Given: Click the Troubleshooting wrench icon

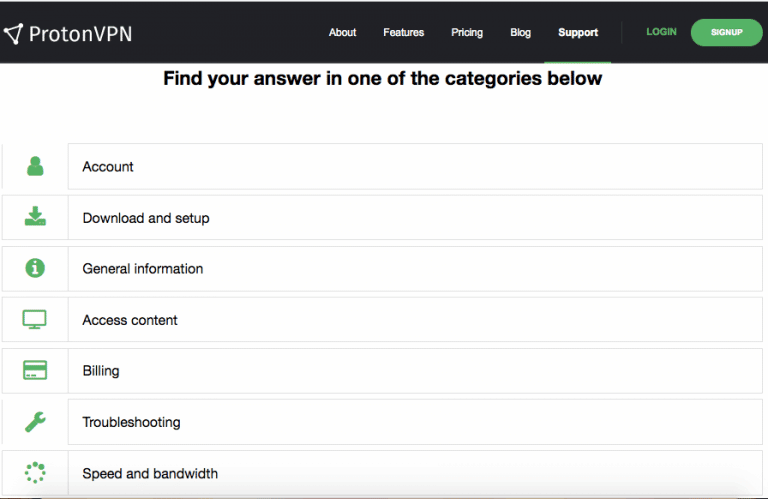Looking at the screenshot, I should pyautogui.click(x=35, y=422).
